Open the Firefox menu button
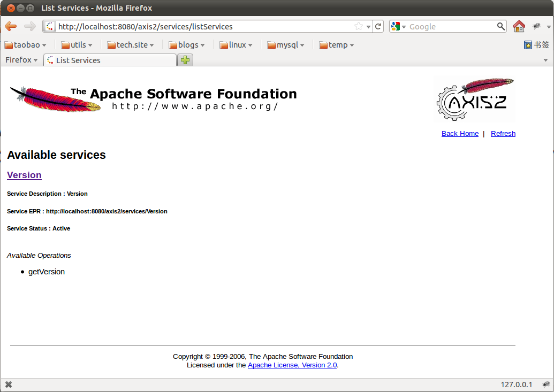 pos(21,60)
